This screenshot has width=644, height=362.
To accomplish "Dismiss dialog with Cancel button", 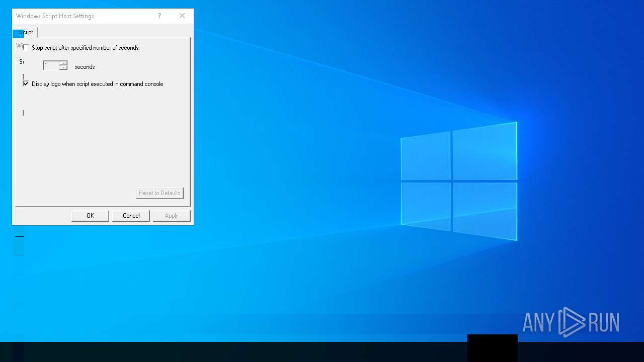I will point(131,216).
